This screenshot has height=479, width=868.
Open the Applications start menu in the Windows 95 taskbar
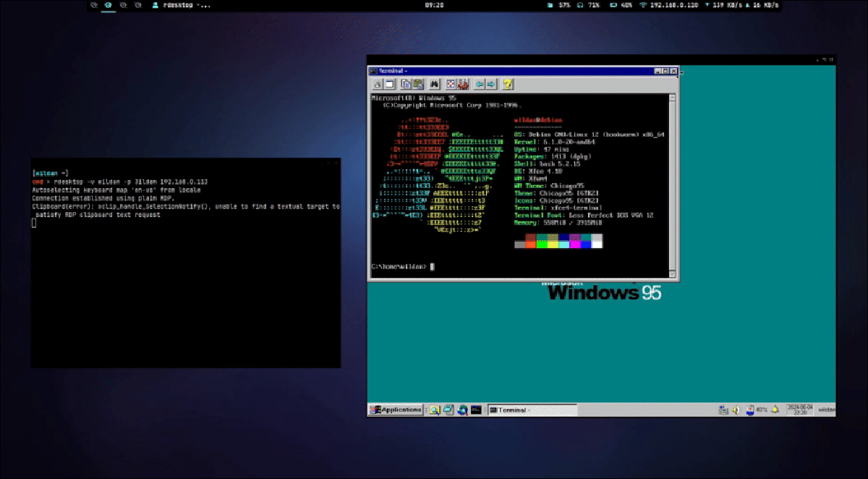tap(396, 410)
